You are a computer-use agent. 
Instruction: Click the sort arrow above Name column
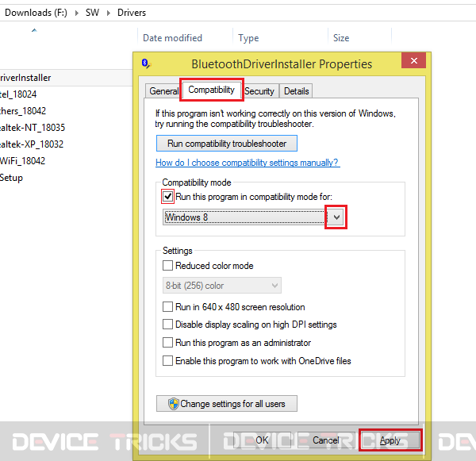pos(34,30)
